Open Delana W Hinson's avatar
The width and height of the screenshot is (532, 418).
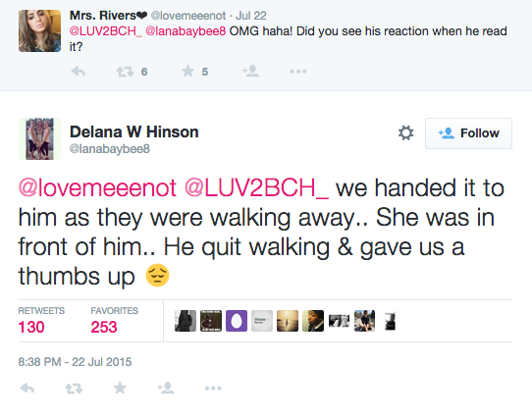tap(39, 138)
